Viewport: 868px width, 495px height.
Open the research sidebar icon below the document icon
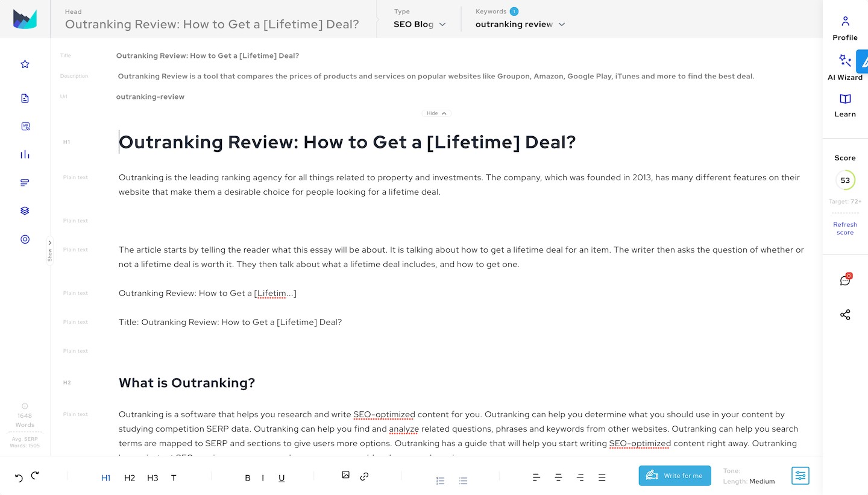(x=25, y=127)
